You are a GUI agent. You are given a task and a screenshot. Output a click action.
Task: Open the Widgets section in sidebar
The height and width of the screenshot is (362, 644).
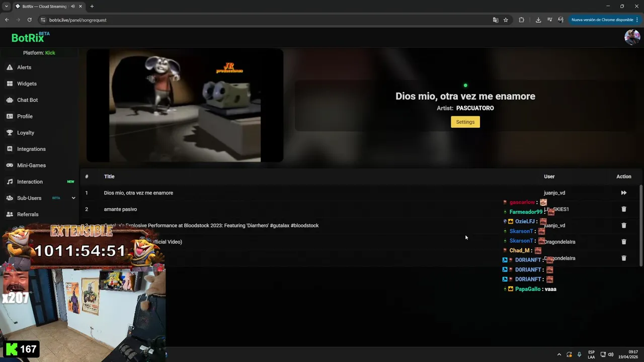(x=27, y=83)
